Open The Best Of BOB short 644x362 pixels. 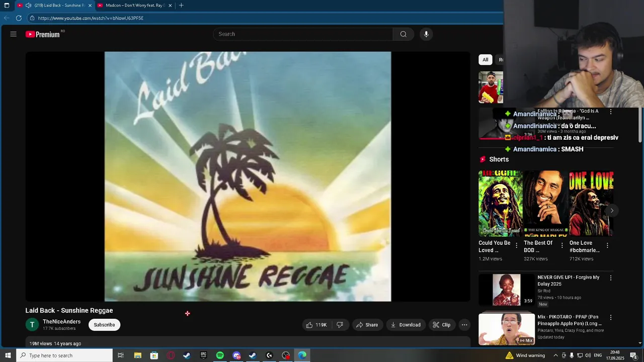[545, 203]
